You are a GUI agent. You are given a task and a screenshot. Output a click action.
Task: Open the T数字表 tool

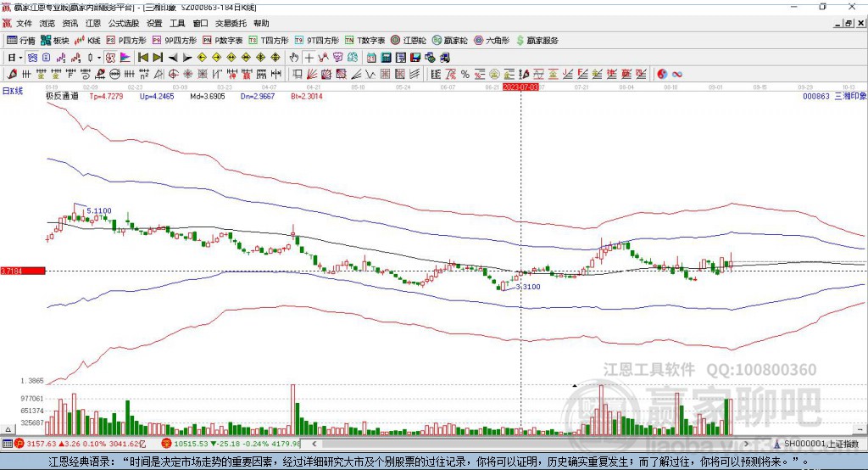pyautogui.click(x=364, y=41)
